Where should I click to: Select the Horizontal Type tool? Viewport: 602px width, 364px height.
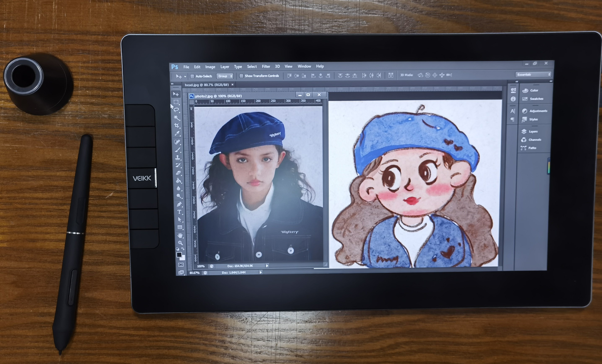click(179, 212)
